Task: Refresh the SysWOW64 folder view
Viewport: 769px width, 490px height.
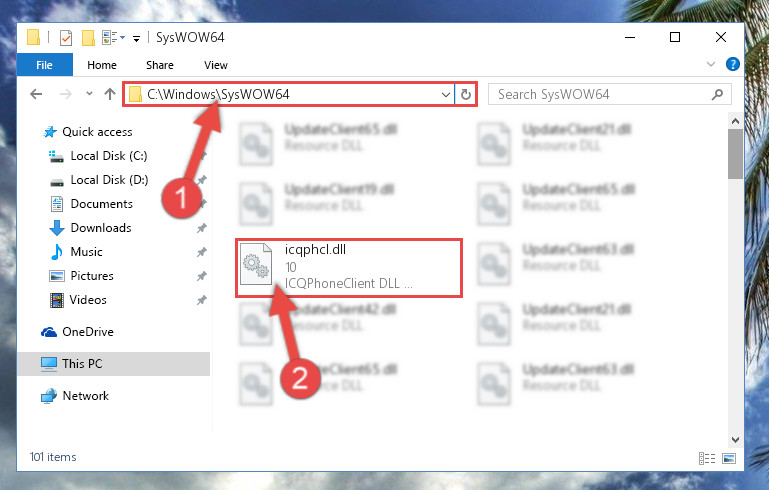Action: [465, 94]
